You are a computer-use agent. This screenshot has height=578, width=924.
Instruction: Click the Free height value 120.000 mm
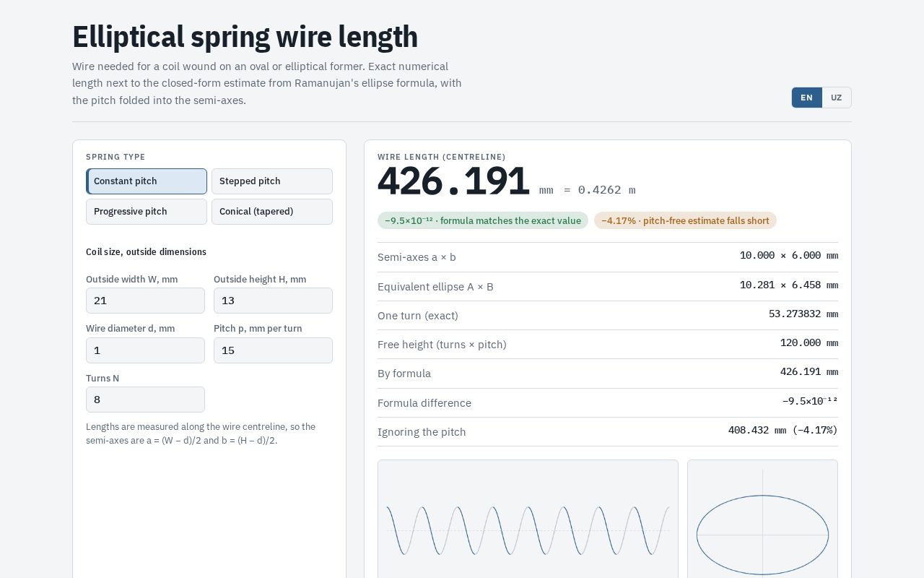click(x=809, y=342)
